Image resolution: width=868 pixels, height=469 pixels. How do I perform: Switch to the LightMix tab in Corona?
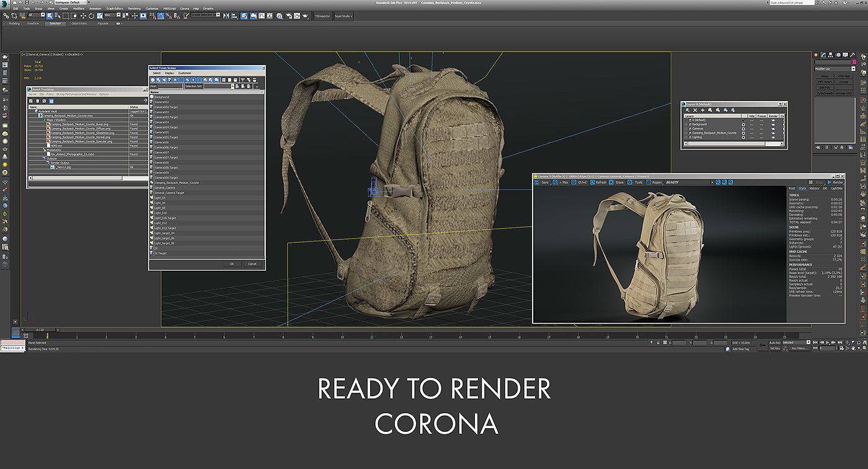click(x=836, y=188)
